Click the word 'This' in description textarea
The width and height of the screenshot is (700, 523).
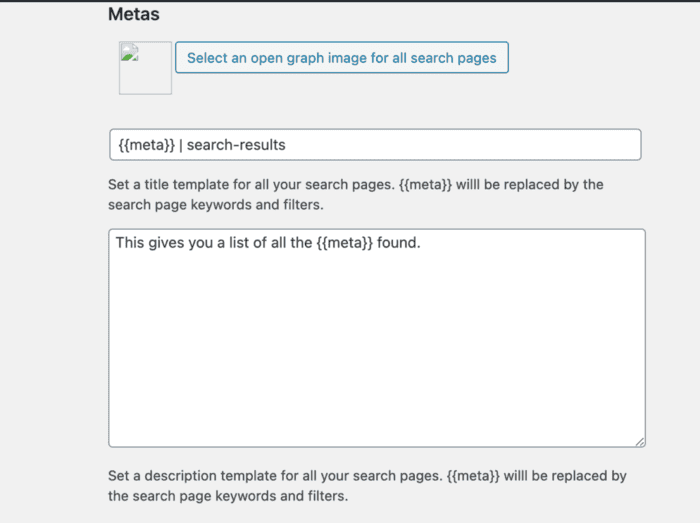point(130,243)
